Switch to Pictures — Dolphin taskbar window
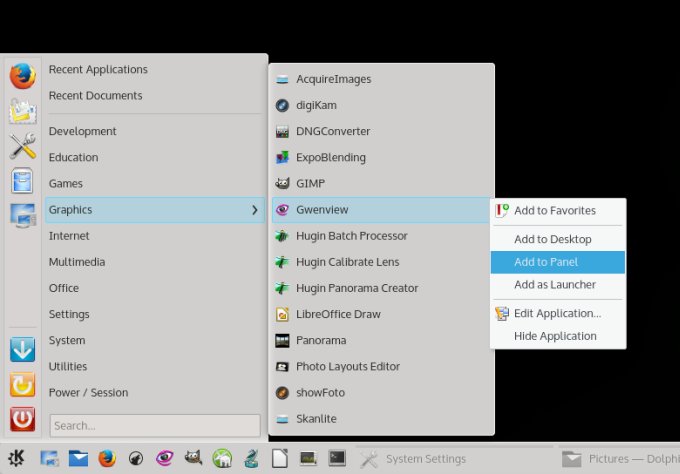This screenshot has width=680, height=474. point(619,459)
